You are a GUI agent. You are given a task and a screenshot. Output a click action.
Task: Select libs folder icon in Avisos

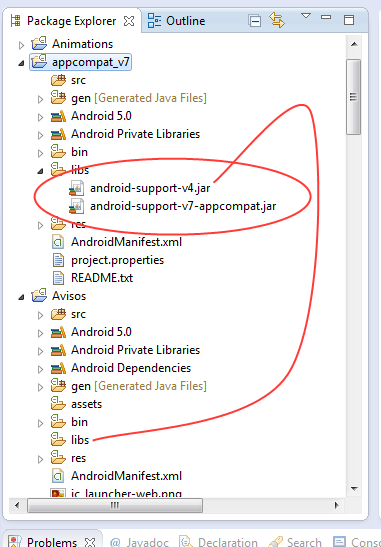click(x=58, y=439)
